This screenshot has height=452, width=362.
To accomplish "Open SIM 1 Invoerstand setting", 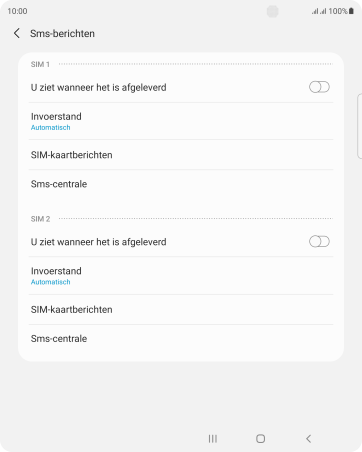I will tap(181, 121).
